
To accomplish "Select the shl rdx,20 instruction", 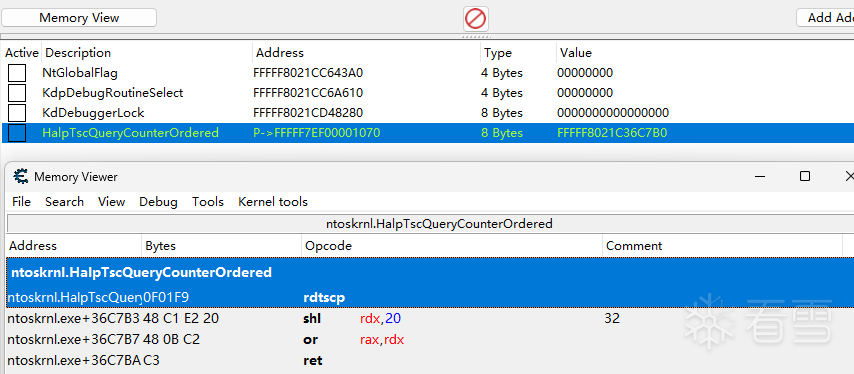I will click(430, 318).
